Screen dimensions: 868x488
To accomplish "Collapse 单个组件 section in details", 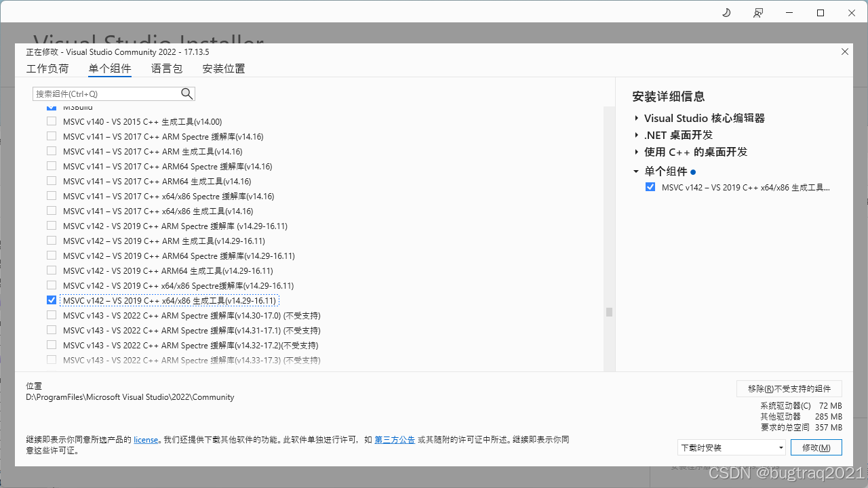I will point(636,172).
